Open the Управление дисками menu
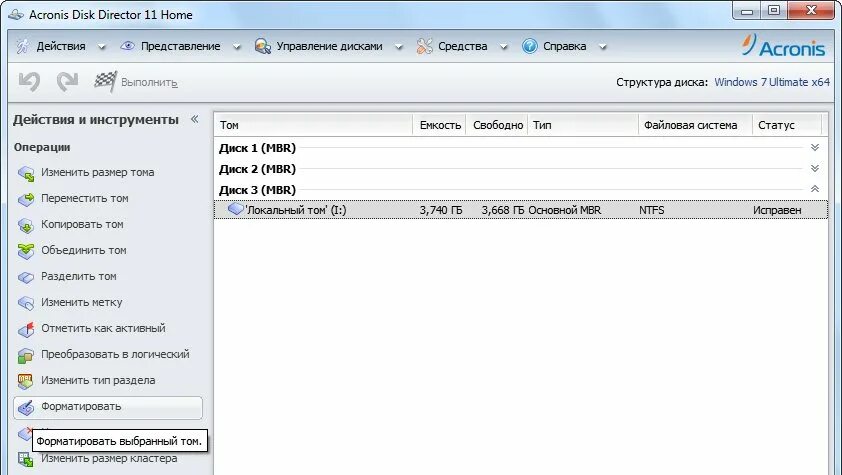This screenshot has height=475, width=842. (x=329, y=46)
